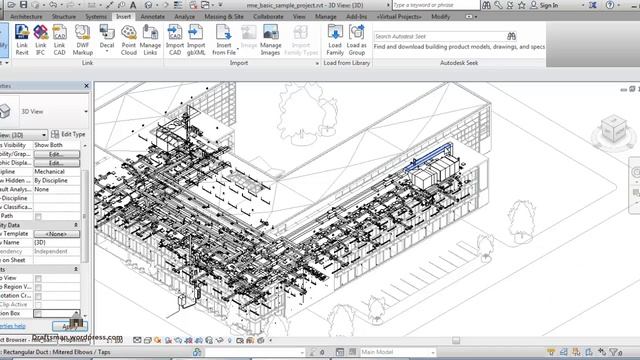Click the star Favorites icon in the title bar
640x360 pixels.
[522, 5]
